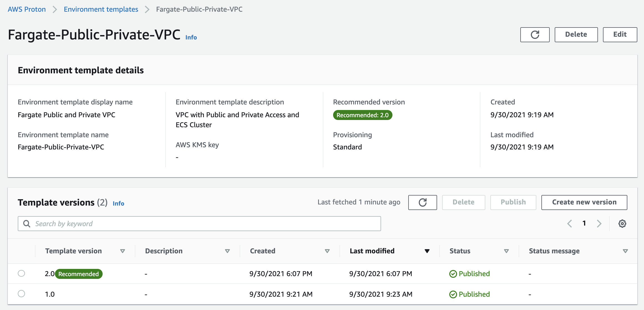644x310 pixels.
Task: Select version 2.0 radio button
Action: pos(21,273)
